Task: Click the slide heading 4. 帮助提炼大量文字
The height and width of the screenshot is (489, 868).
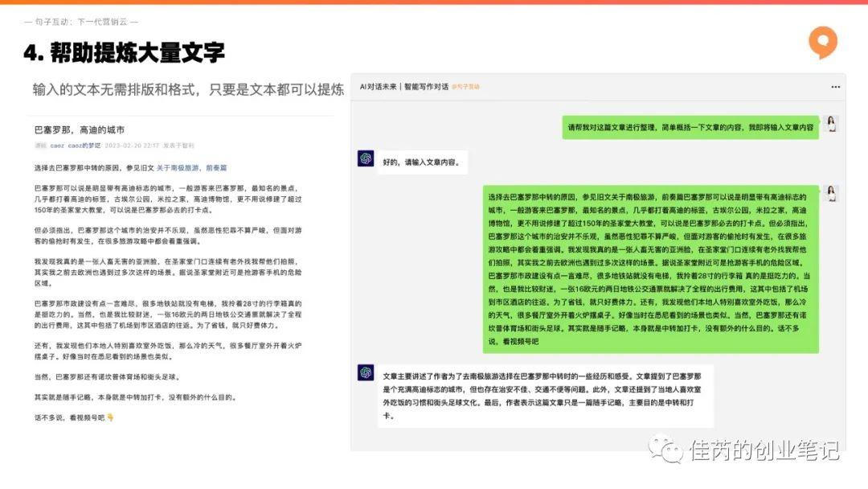Action: pyautogui.click(x=124, y=52)
